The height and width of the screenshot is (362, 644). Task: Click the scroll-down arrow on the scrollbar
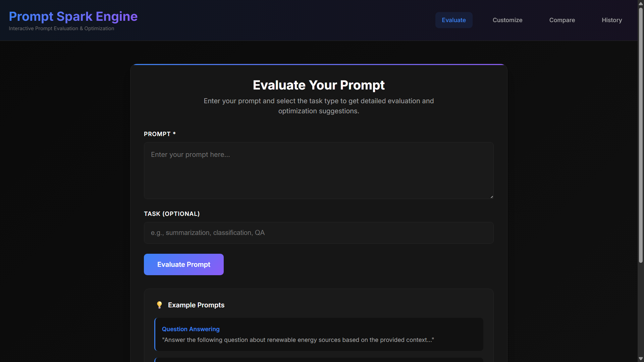[x=640, y=358]
